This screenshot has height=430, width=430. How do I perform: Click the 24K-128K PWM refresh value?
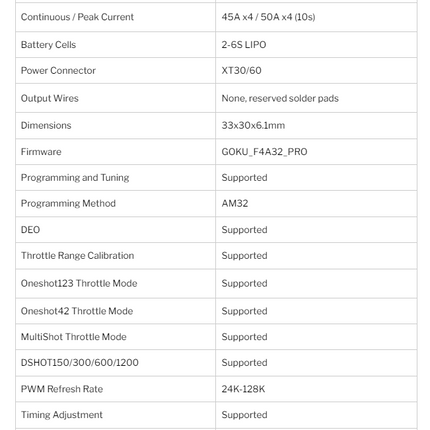pos(243,389)
